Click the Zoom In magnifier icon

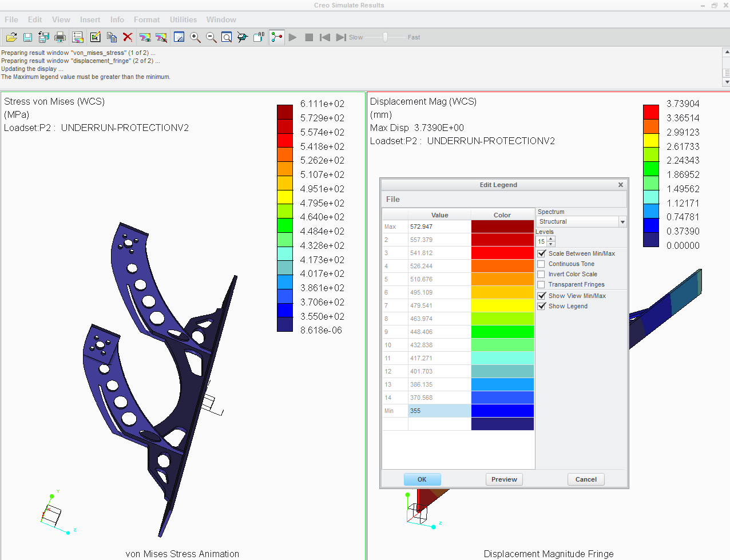(195, 37)
